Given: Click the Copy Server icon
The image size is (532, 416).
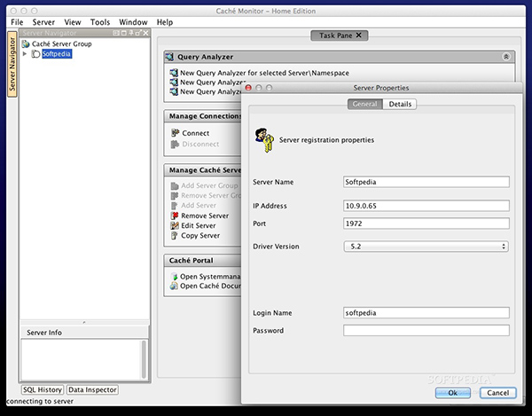Looking at the screenshot, I should [174, 235].
